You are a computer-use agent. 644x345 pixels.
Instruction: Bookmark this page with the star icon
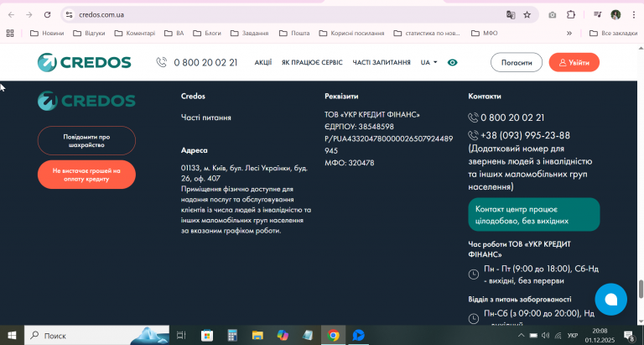click(527, 15)
